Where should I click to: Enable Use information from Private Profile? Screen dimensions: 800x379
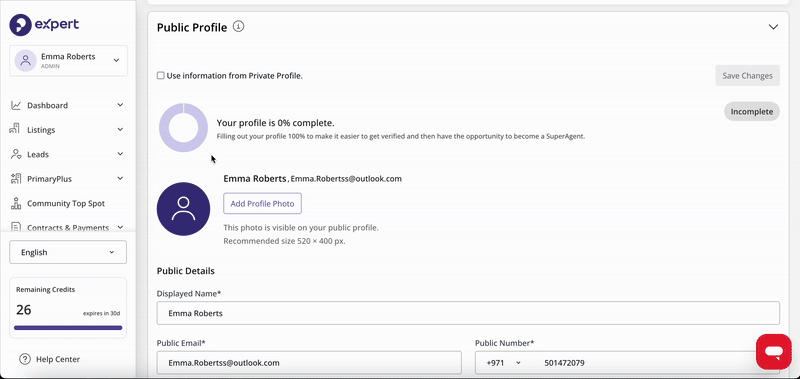(161, 75)
